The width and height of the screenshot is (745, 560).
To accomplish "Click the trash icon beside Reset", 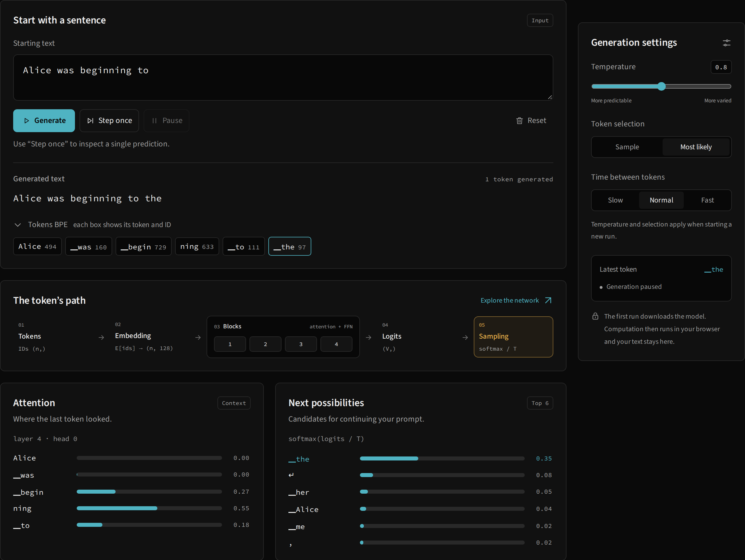I will click(519, 121).
